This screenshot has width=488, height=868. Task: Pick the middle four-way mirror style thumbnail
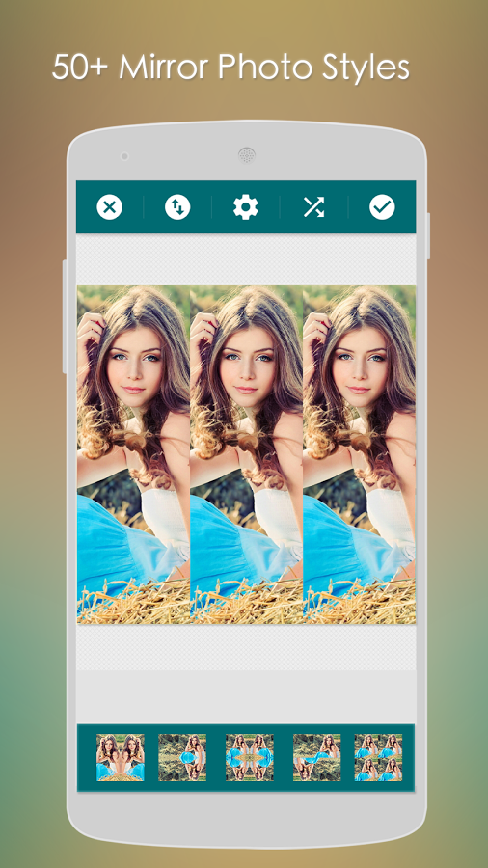[x=250, y=757]
